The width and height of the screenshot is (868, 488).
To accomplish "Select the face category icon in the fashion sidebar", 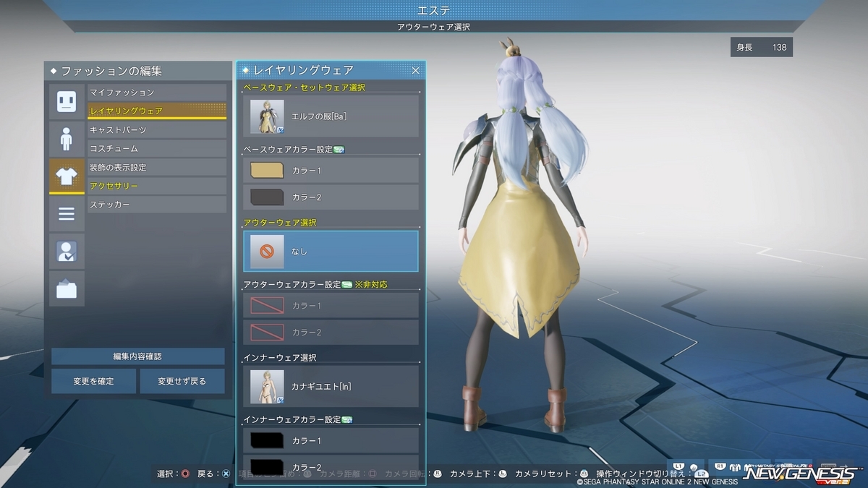I will click(x=67, y=101).
